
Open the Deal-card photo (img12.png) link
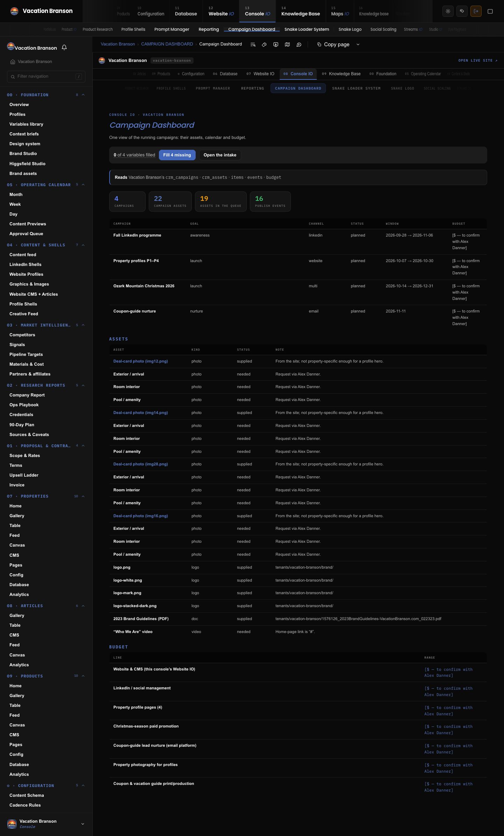(141, 361)
